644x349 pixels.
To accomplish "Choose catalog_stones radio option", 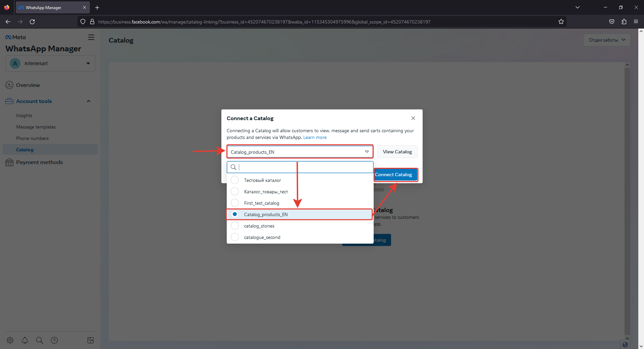I will pyautogui.click(x=235, y=226).
